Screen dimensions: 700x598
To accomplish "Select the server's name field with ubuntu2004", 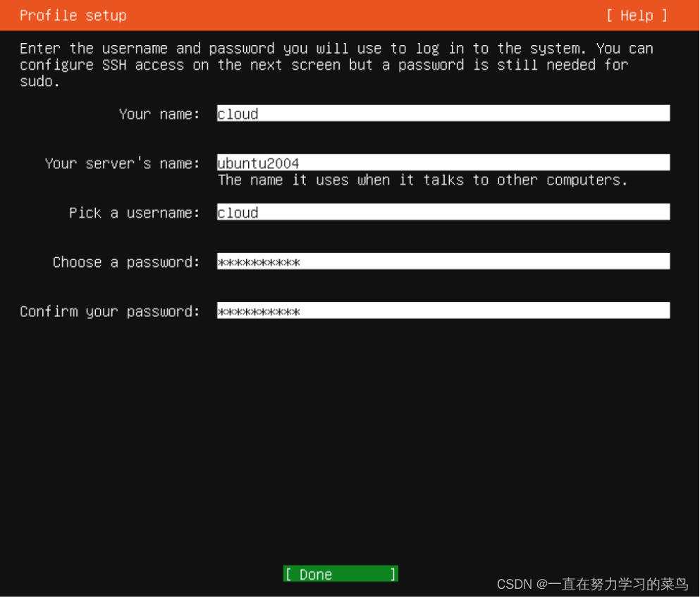I will click(x=443, y=163).
